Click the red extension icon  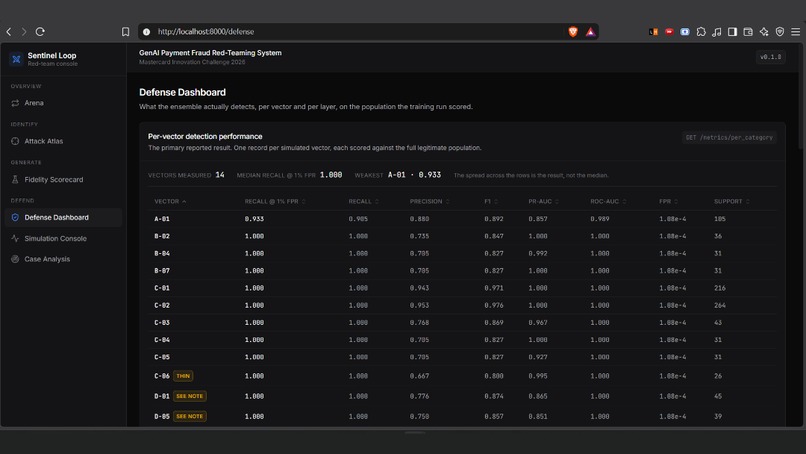(x=669, y=32)
